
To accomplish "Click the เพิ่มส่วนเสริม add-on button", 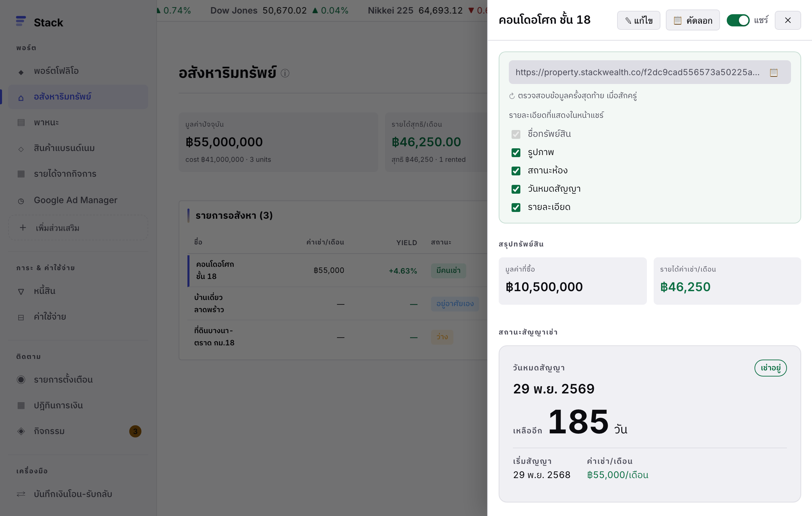I will (x=78, y=228).
